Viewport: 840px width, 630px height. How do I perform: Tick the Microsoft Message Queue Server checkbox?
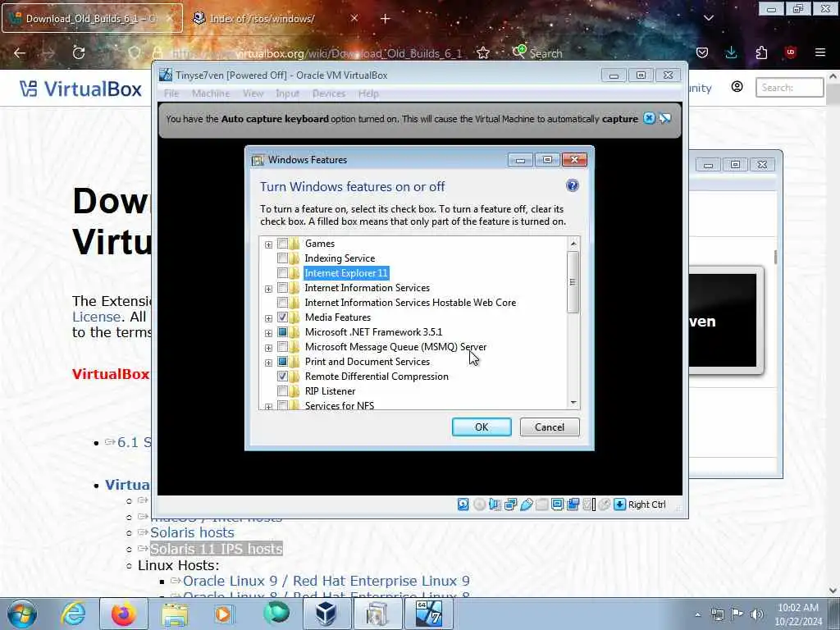click(x=282, y=347)
